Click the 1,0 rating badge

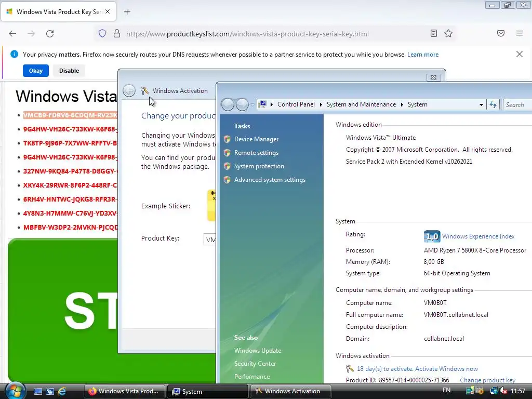click(432, 236)
